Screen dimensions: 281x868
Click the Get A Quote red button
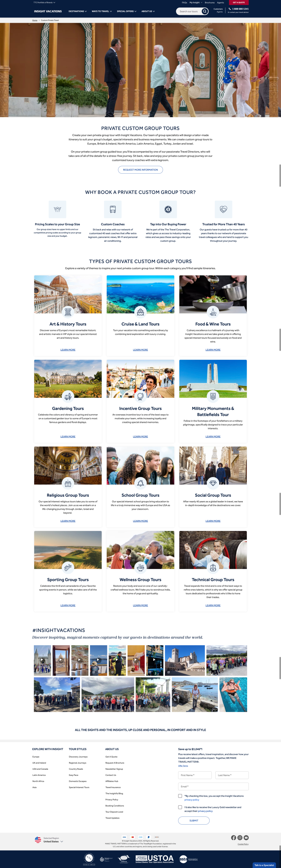click(239, 2)
